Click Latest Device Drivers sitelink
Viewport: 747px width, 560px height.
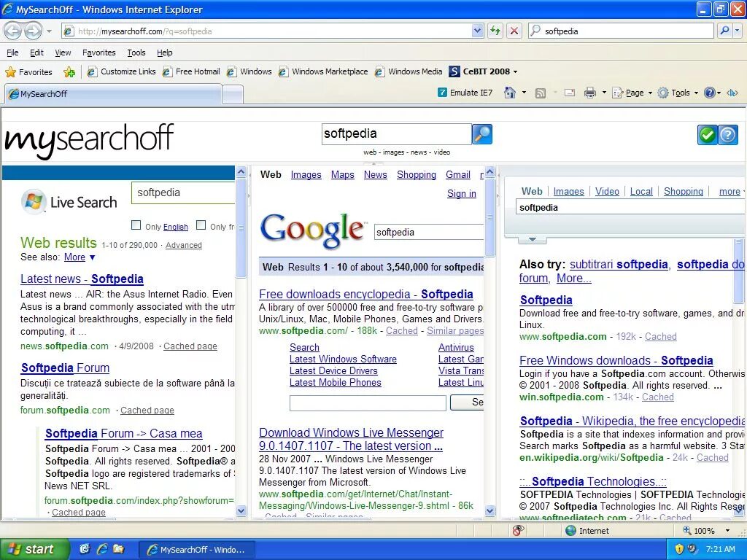pos(333,371)
